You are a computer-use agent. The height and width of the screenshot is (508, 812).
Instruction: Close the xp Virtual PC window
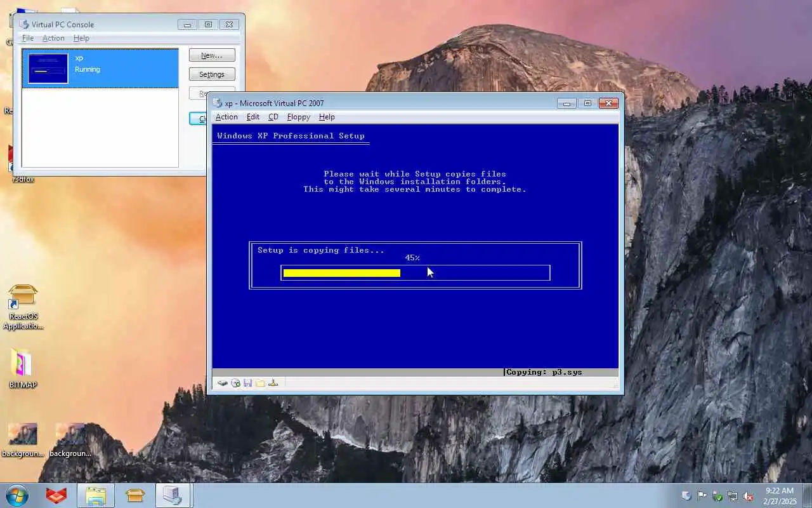[608, 104]
